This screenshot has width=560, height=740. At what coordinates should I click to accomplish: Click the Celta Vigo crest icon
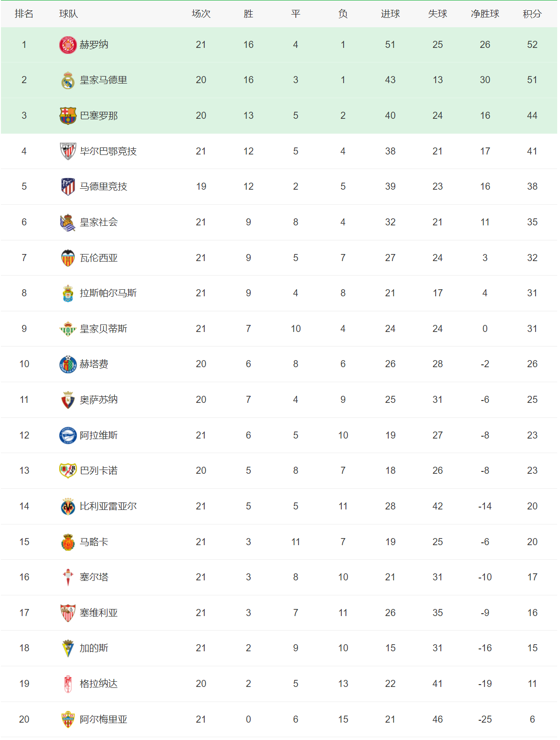coord(68,578)
